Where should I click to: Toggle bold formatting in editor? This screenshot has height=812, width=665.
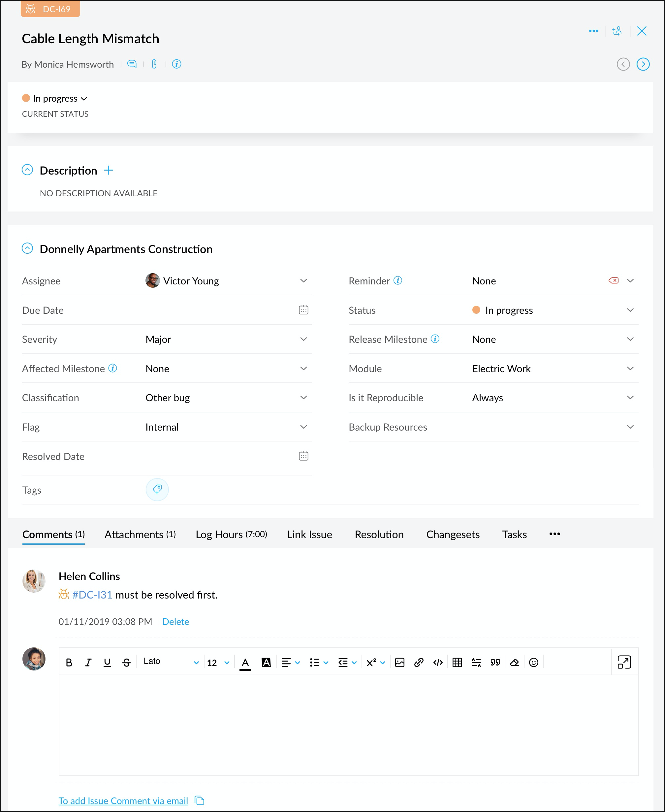click(x=69, y=662)
